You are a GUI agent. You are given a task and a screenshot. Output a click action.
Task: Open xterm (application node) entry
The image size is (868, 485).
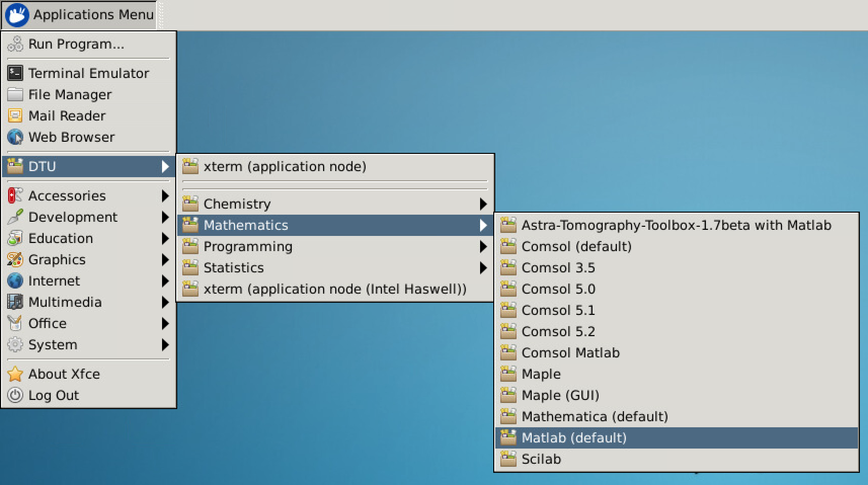tap(335, 167)
